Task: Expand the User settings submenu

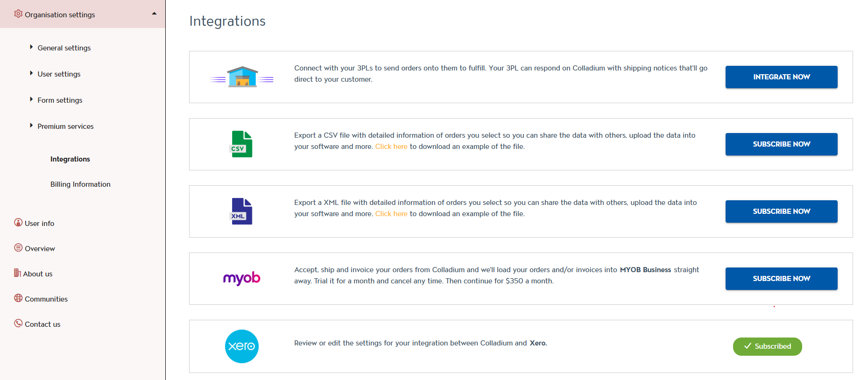Action: (x=31, y=73)
